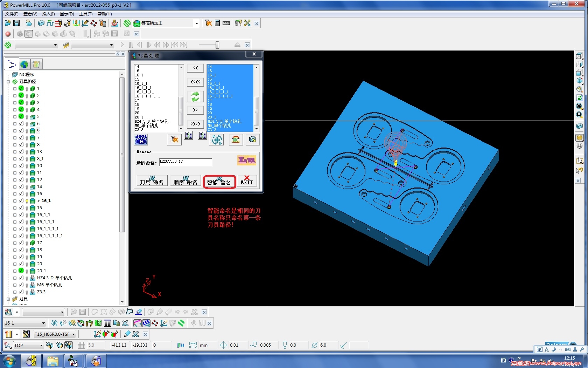Toggle the check mark of toolpath Z3.3

[21, 292]
